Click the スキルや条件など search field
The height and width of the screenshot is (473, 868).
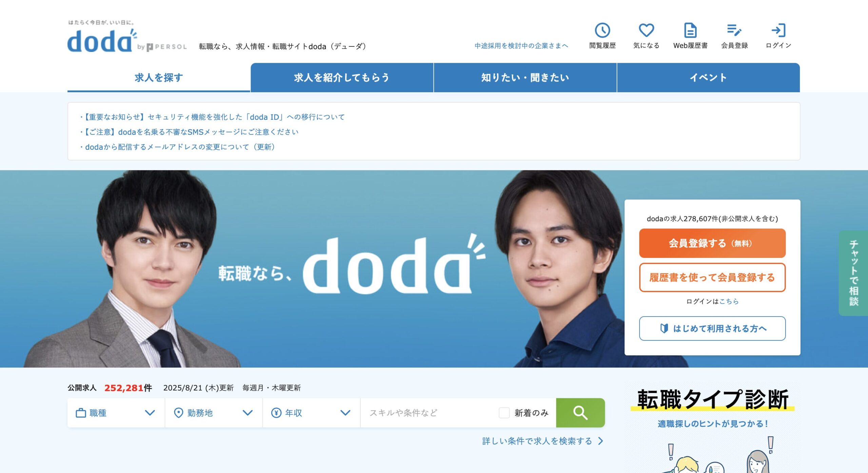coord(429,413)
